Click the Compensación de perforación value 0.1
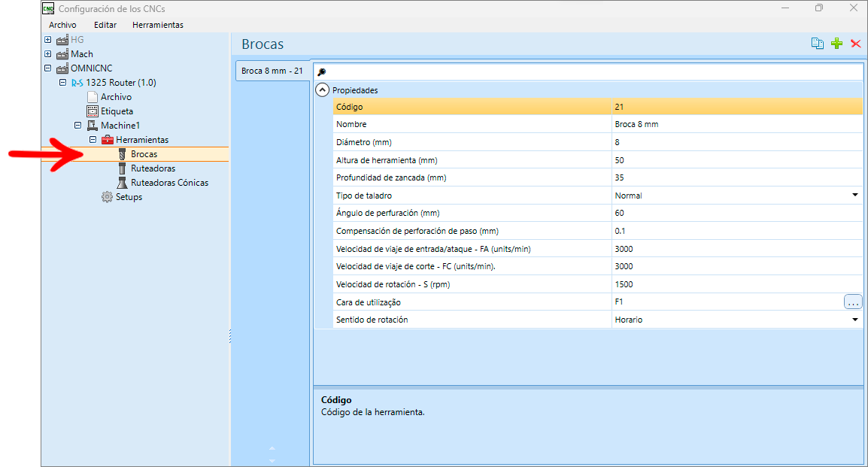 click(x=737, y=231)
